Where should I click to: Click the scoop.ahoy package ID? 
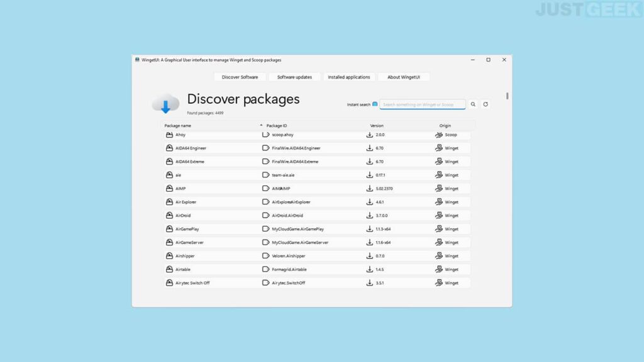[282, 134]
